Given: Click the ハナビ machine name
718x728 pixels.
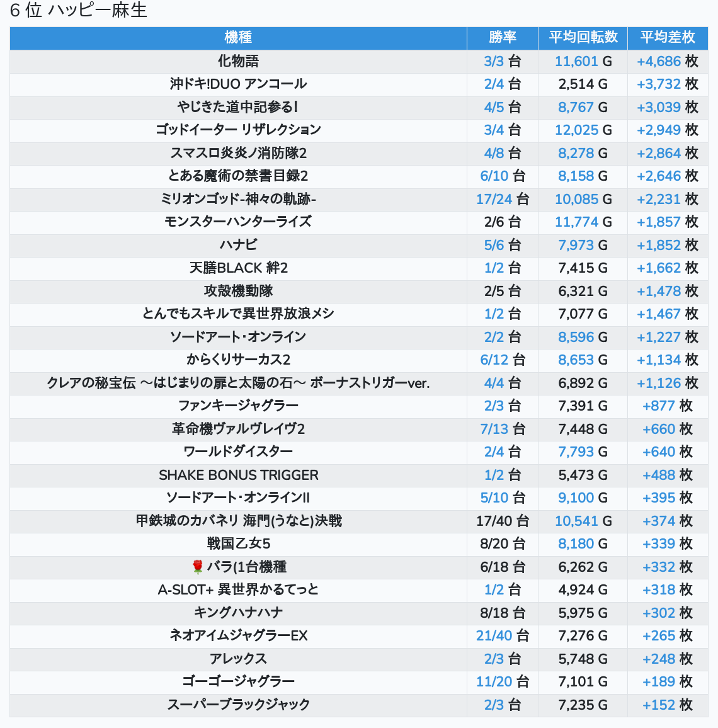Looking at the screenshot, I should 238,245.
